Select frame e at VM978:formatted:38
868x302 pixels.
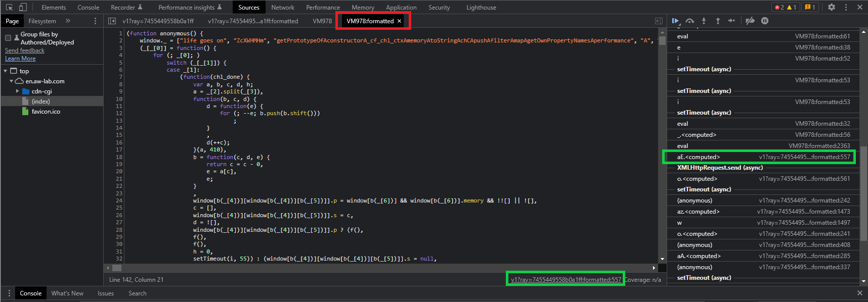click(763, 47)
